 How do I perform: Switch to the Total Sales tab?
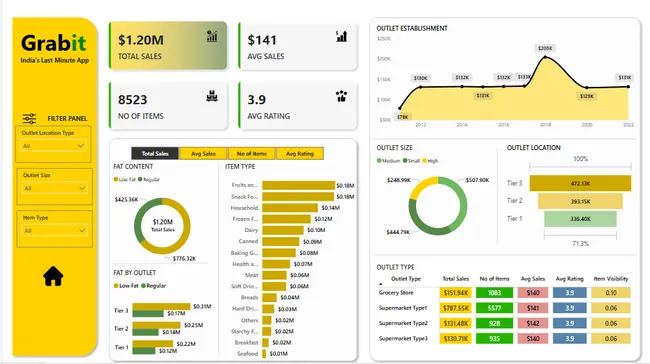click(155, 153)
